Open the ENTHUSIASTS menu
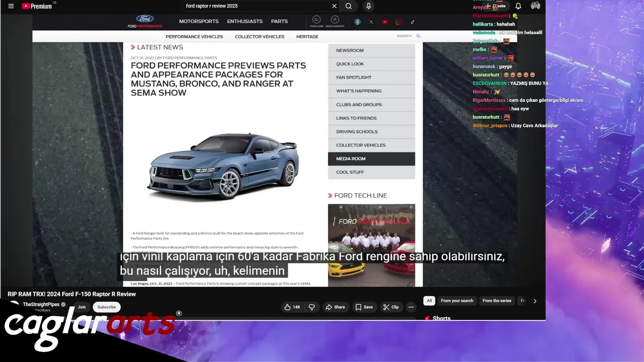Image resolution: width=644 pixels, height=362 pixels. click(245, 22)
